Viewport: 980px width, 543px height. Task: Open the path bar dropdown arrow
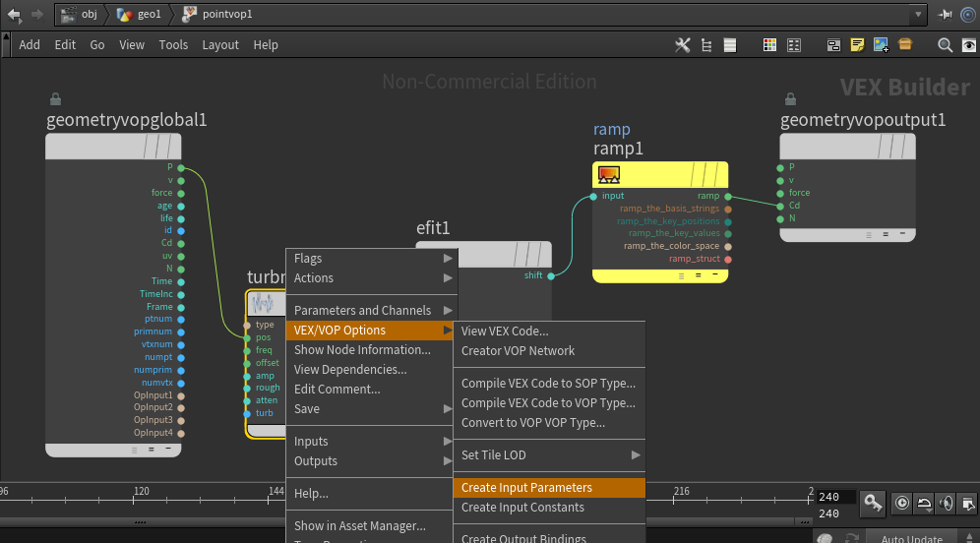coord(918,15)
